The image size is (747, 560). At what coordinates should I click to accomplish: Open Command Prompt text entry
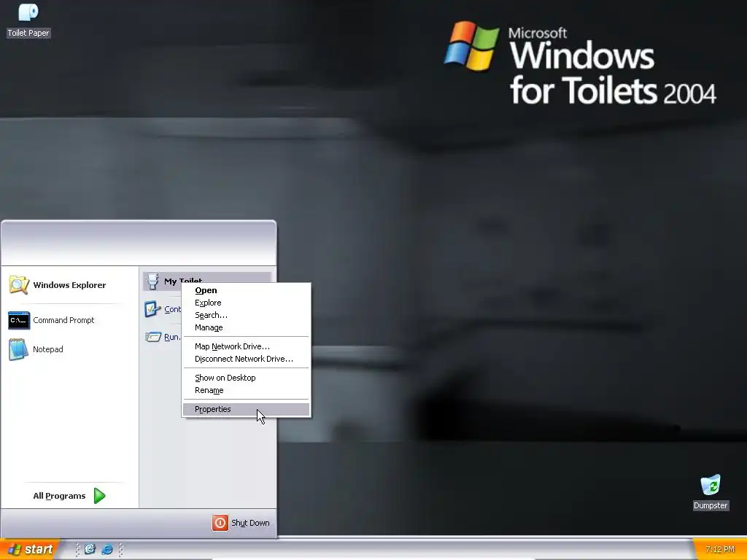[63, 321]
